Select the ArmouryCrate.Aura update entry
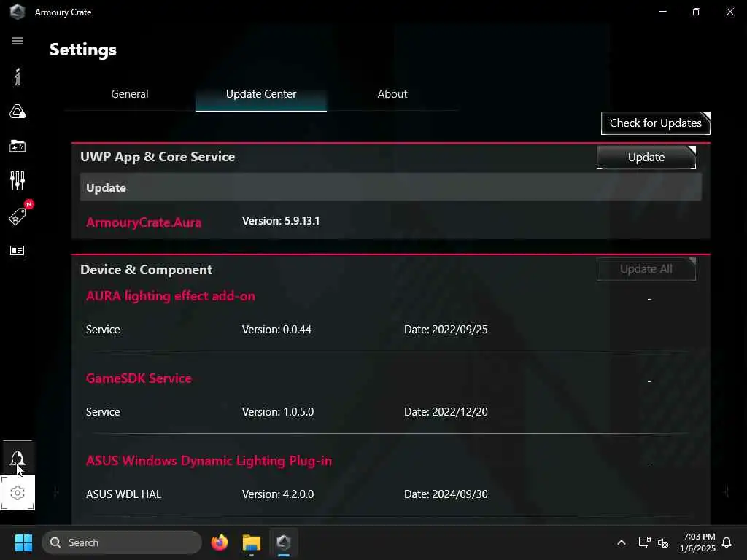Viewport: 747px width, 560px height. [x=144, y=222]
